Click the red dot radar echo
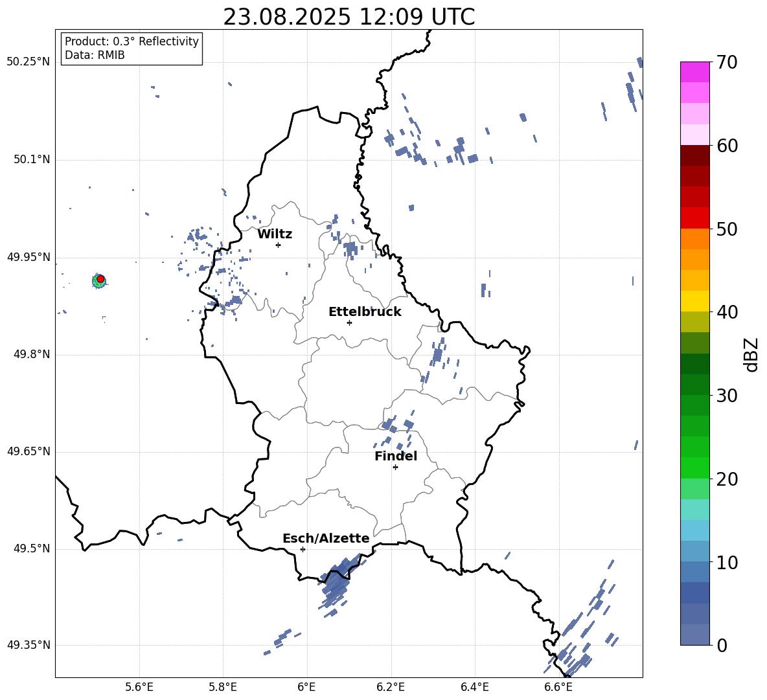767x700 pixels. pos(100,278)
